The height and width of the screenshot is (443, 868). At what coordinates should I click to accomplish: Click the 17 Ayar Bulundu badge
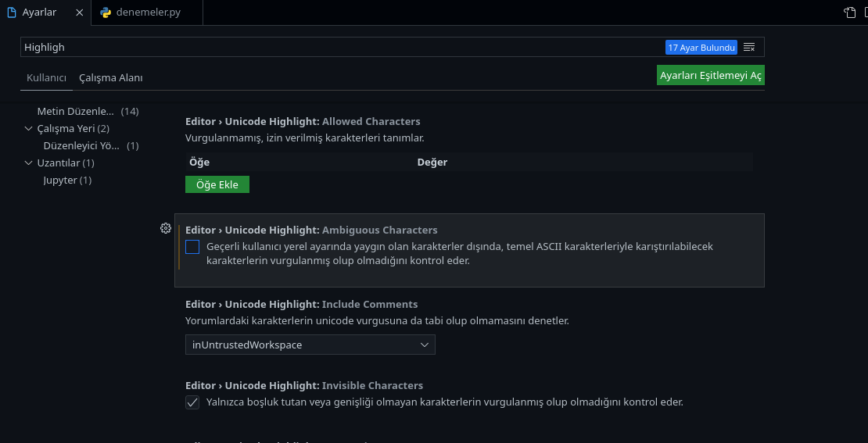(x=701, y=48)
